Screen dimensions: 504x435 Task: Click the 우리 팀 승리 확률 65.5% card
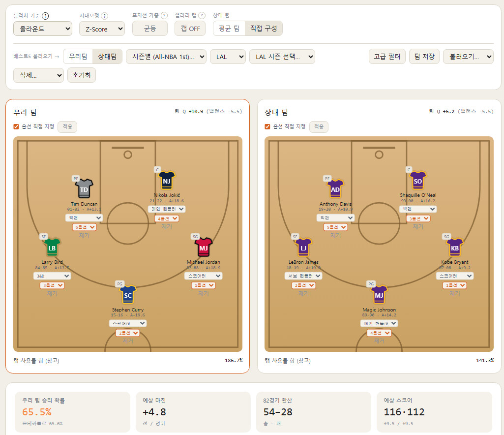click(72, 412)
